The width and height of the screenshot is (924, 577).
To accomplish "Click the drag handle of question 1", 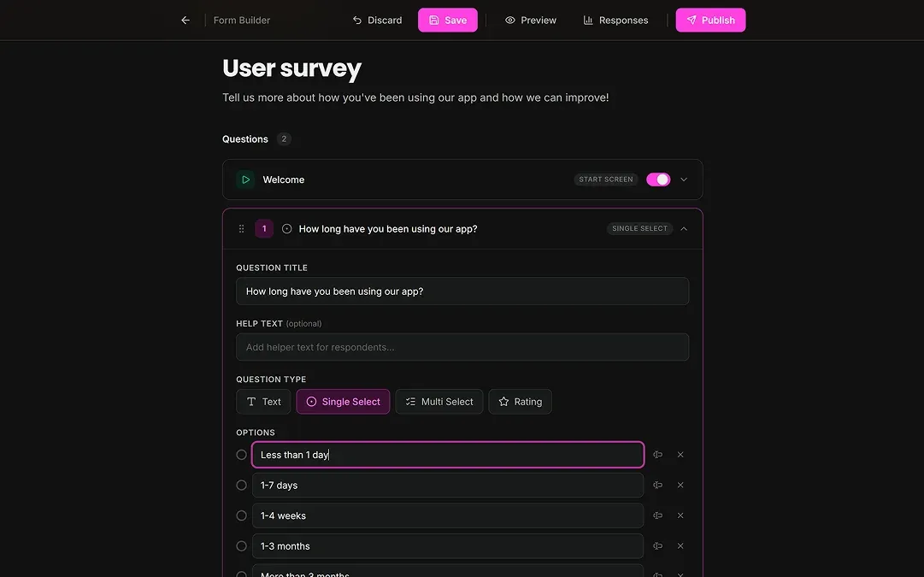I will tap(240, 228).
